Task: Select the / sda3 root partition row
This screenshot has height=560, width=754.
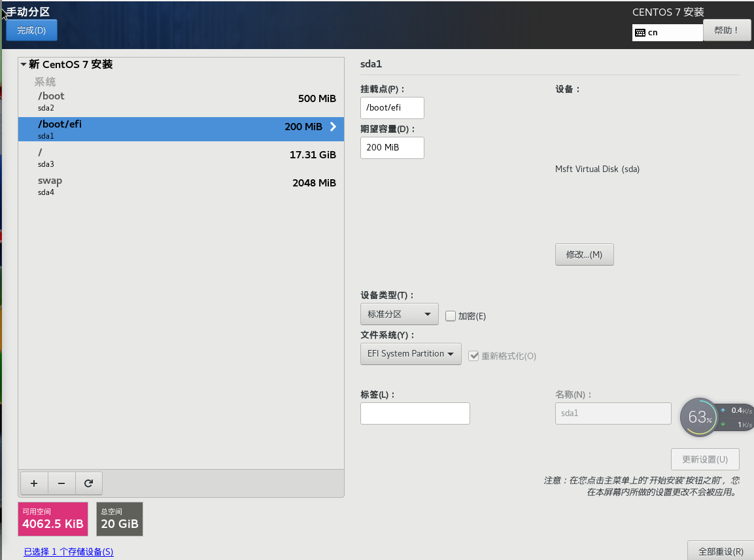Action: point(180,157)
